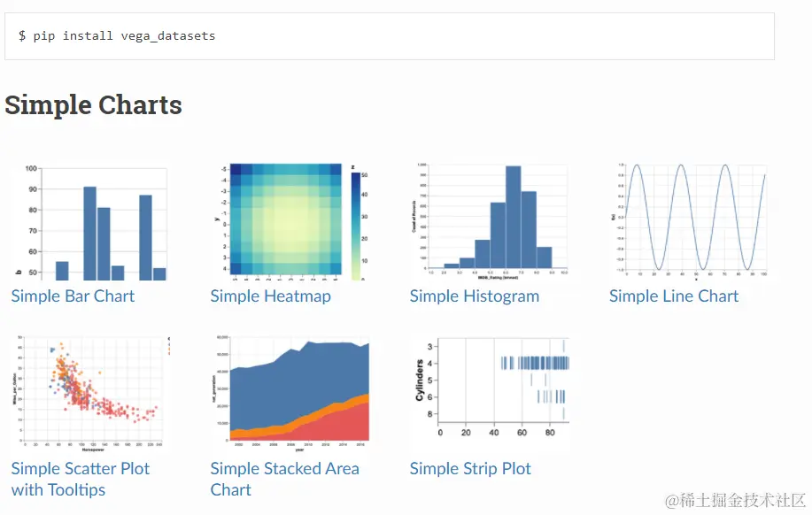Screen dimensions: 812x515
Task: Open the sine wave line chart thumbnail
Action: 689,222
